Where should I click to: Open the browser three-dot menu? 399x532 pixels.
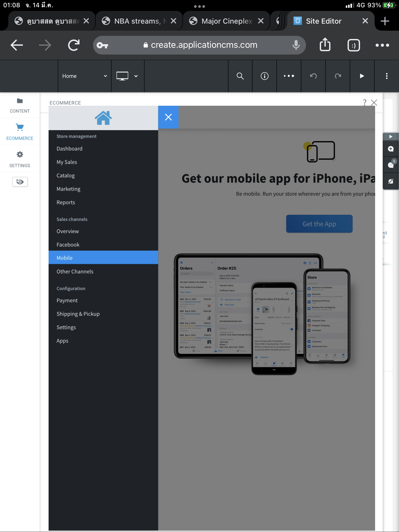point(382,45)
